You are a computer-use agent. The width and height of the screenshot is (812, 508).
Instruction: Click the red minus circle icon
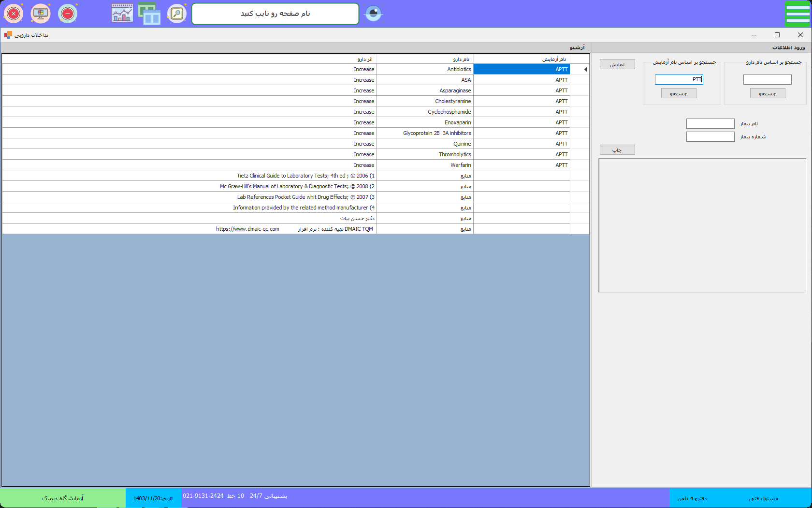pos(68,14)
